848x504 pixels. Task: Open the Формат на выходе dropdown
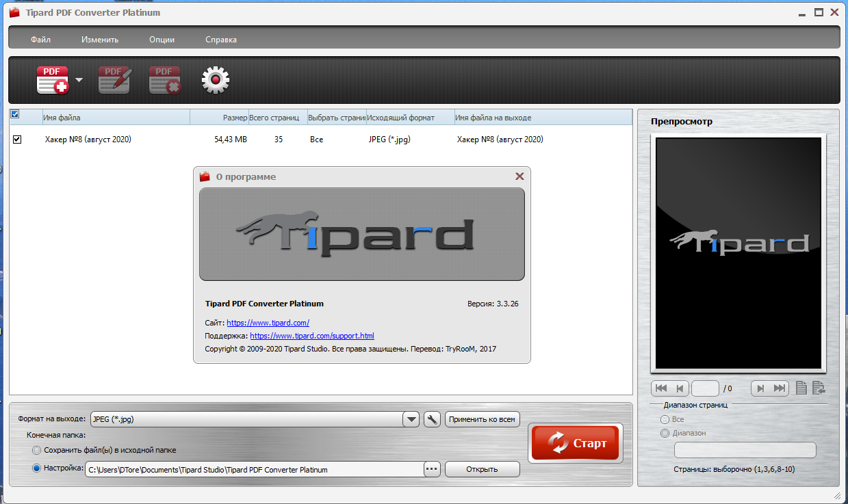point(411,419)
